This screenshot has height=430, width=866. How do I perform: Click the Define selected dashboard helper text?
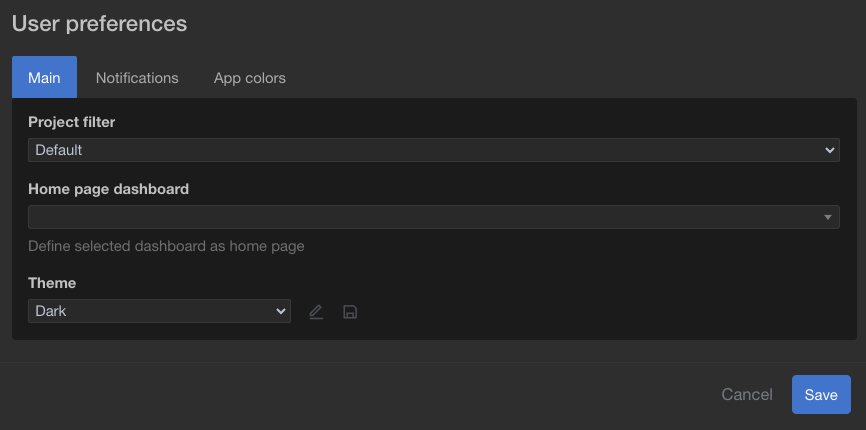pos(166,246)
